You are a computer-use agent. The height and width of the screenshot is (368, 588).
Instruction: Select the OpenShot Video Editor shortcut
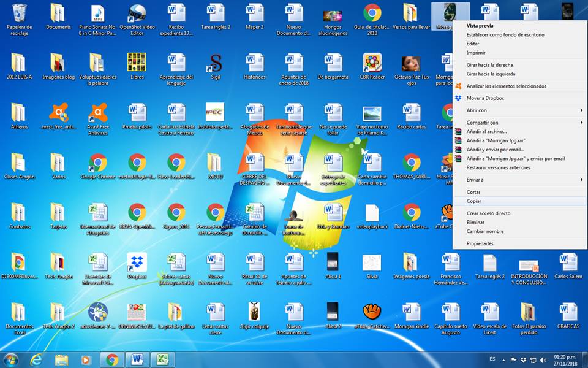click(x=137, y=13)
